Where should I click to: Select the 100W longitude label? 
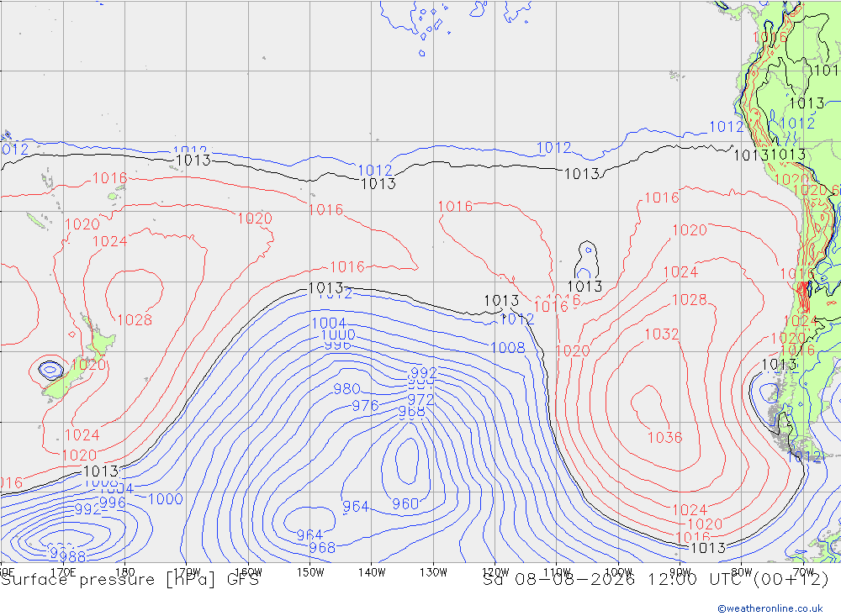[618, 572]
